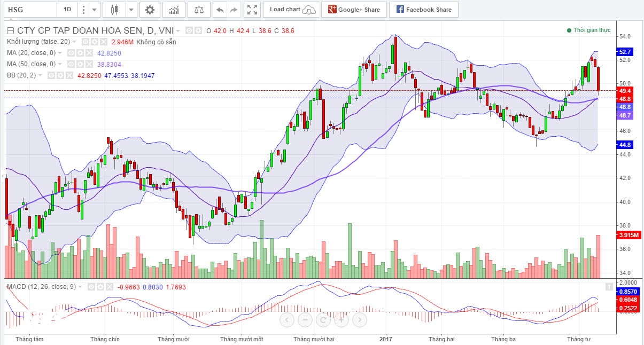Viewport: 644px width, 345px height.
Task: Redo the last chart action
Action: pyautogui.click(x=234, y=10)
